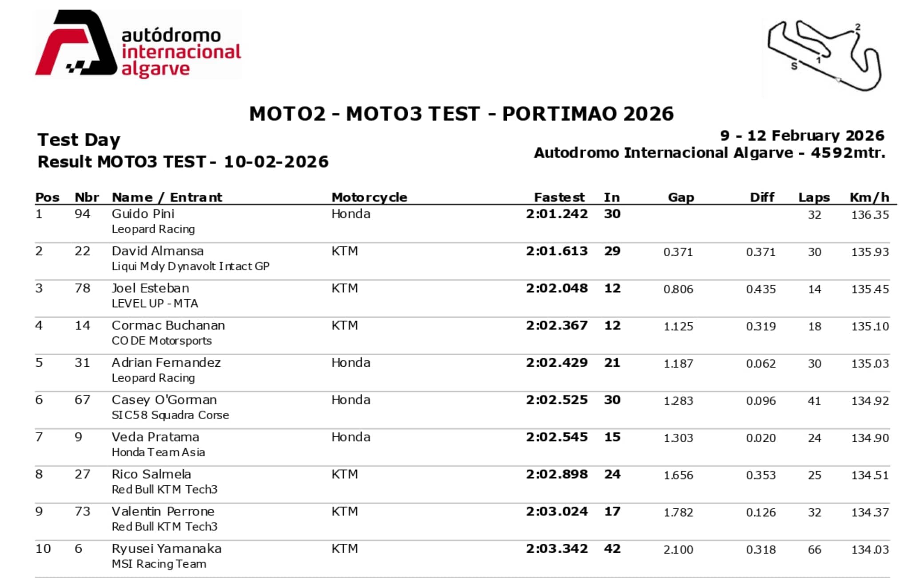Click the 9 - 12 February 2026 date text
Image resolution: width=924 pixels, height=578 pixels.
802,135
